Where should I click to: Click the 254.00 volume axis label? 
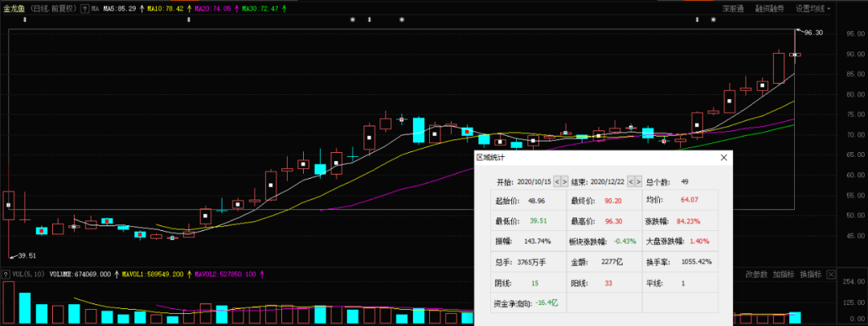tap(854, 282)
